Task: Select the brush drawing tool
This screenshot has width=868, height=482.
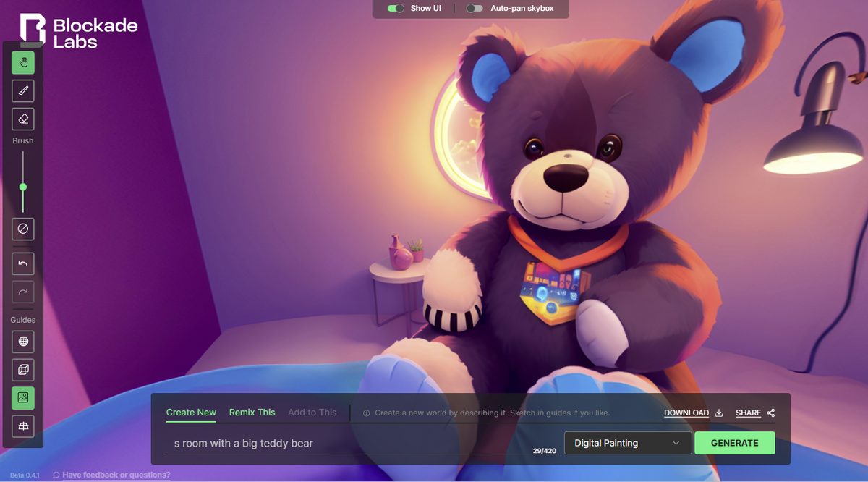Action: coord(23,91)
